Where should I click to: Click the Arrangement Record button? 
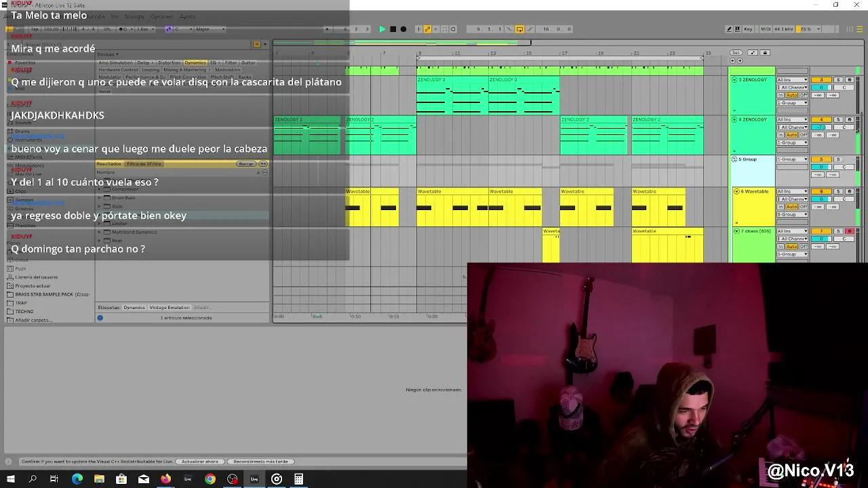(403, 29)
